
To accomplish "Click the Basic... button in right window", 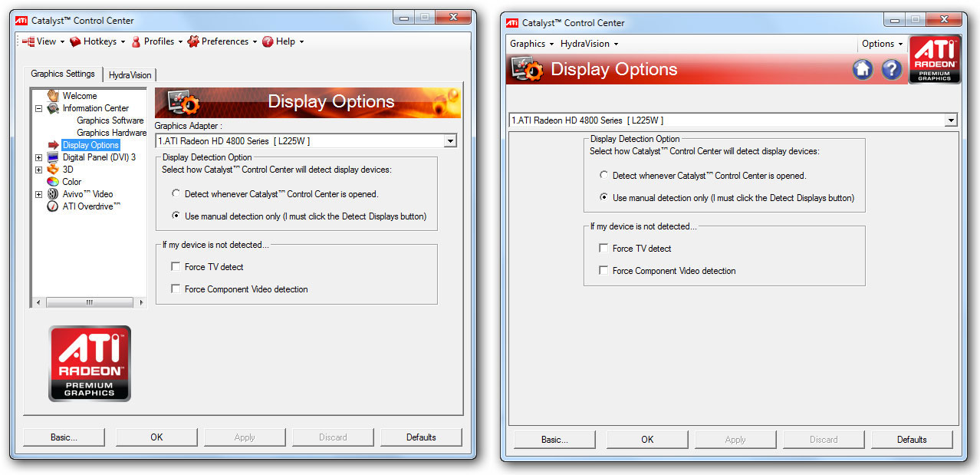I will point(554,440).
